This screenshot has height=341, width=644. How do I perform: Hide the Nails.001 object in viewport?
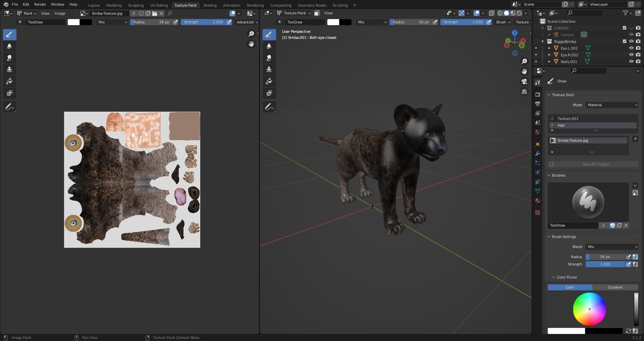pyautogui.click(x=631, y=62)
